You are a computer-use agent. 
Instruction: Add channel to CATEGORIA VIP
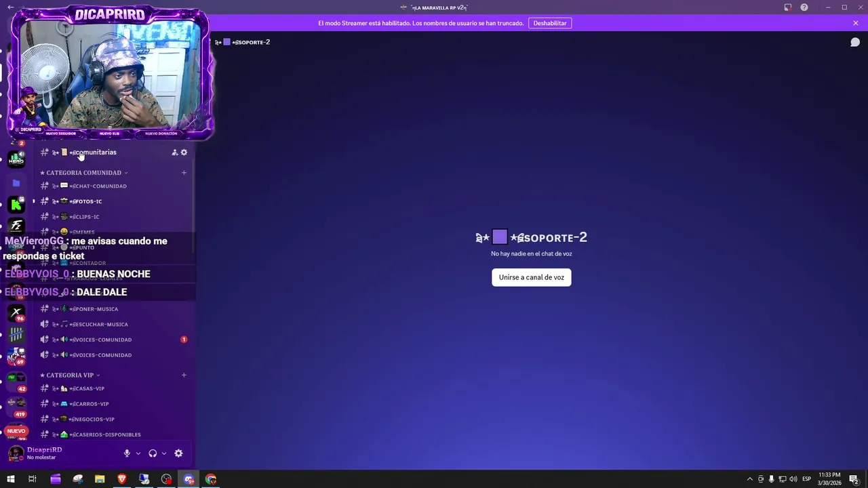click(x=184, y=375)
